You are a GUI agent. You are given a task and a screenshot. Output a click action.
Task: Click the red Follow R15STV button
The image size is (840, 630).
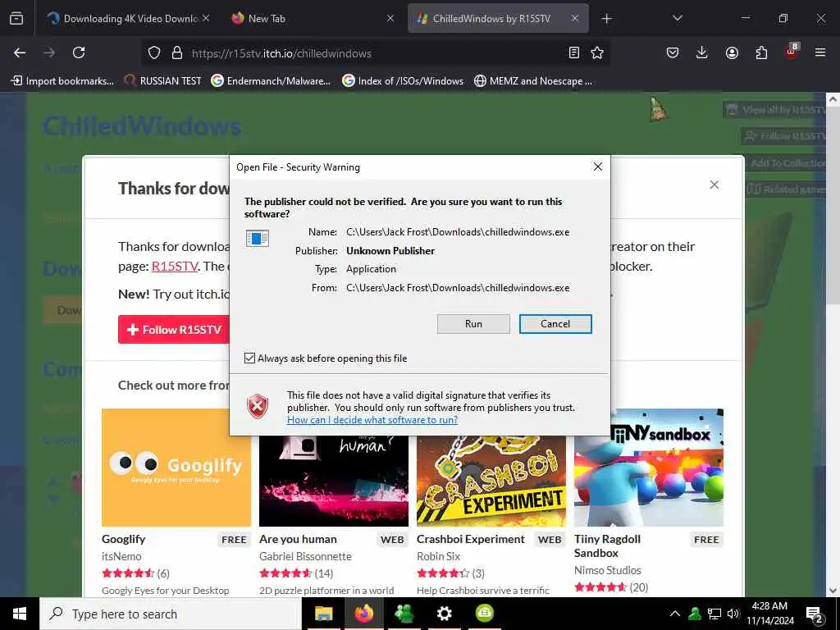(x=174, y=330)
